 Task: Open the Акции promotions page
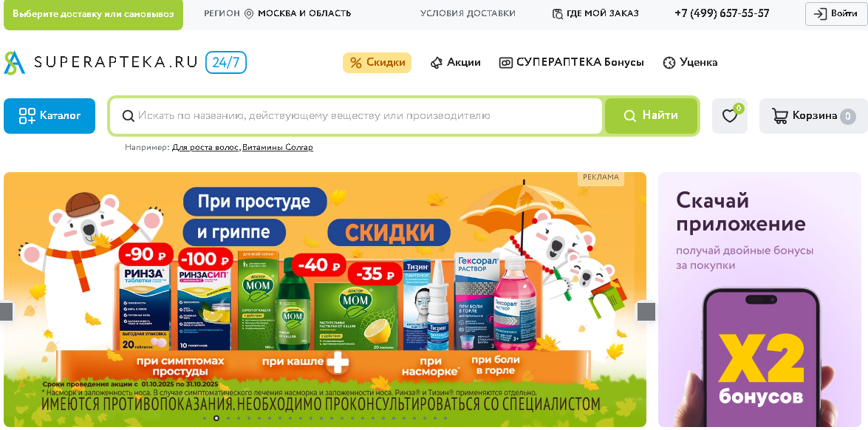[x=455, y=63]
